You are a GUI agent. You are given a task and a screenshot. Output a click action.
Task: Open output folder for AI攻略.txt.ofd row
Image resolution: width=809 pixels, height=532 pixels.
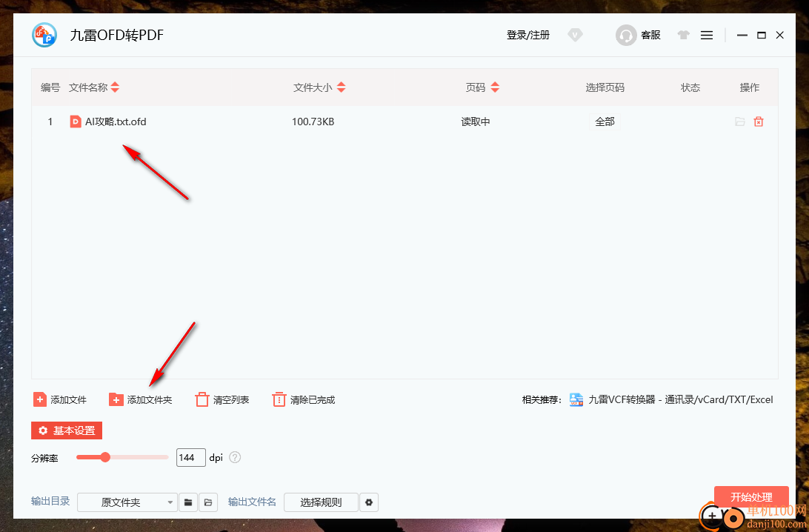740,122
